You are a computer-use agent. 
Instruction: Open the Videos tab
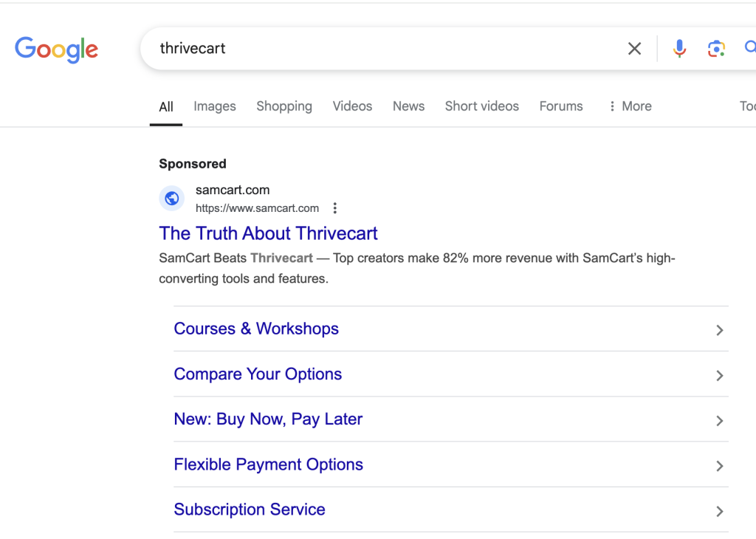coord(352,106)
